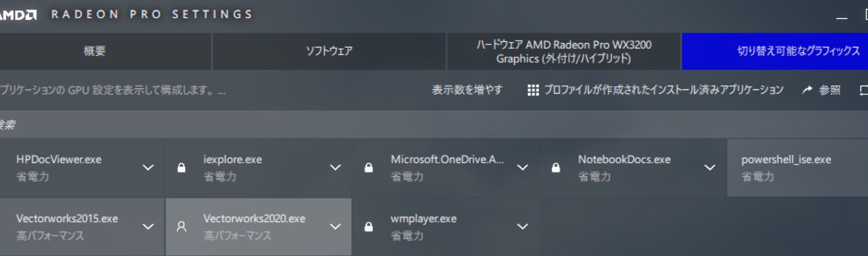The height and width of the screenshot is (256, 868).
Task: Click 省電力 under powershell_ise.exe
Action: 758,177
